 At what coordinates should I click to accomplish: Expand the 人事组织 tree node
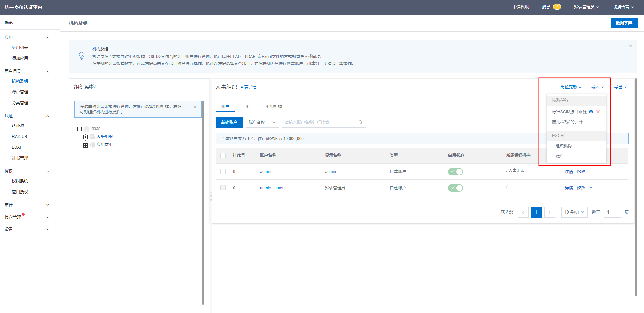(86, 137)
